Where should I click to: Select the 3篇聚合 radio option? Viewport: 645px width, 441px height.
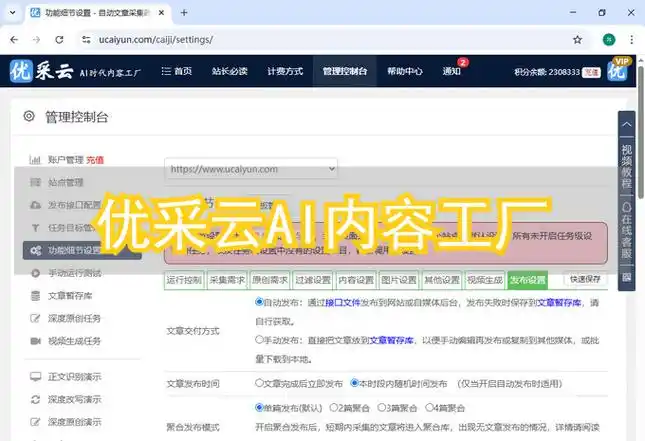(x=381, y=407)
